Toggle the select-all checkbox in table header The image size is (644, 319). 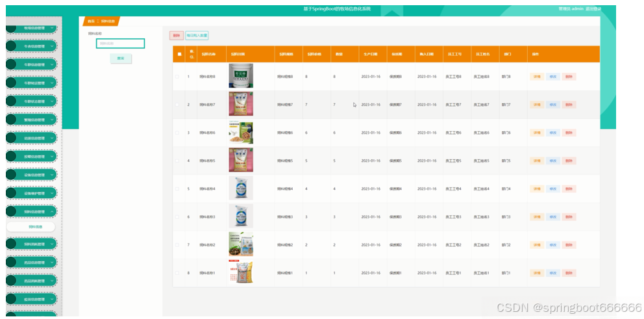[179, 54]
